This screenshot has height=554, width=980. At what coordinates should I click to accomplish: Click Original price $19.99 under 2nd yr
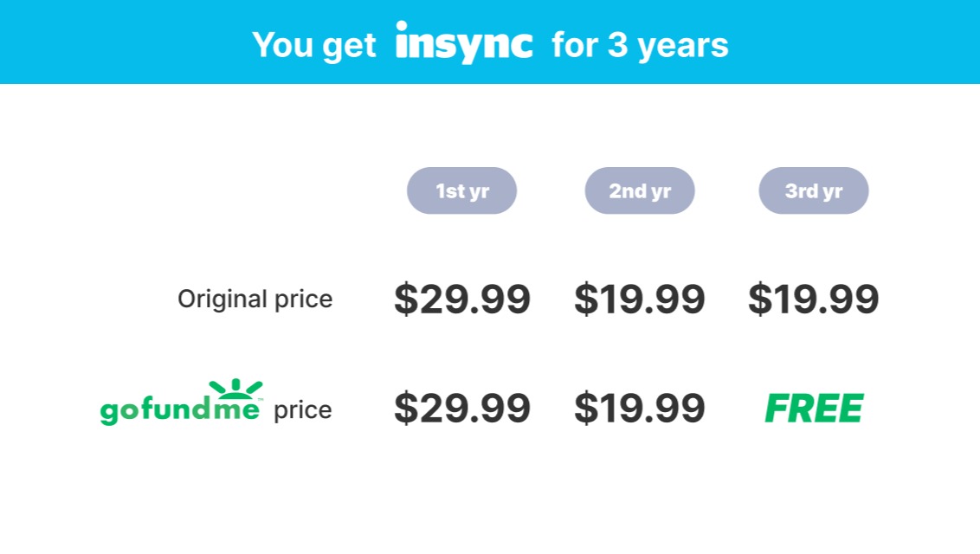(640, 299)
